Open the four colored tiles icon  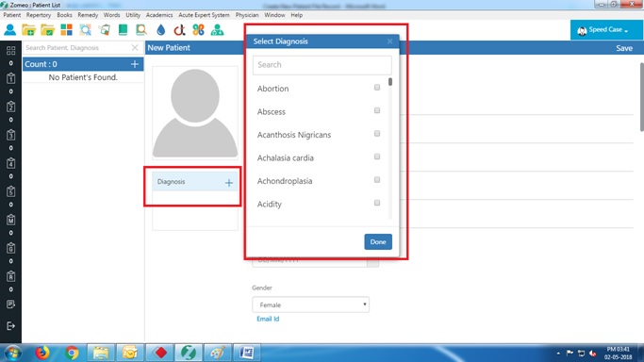click(66, 29)
